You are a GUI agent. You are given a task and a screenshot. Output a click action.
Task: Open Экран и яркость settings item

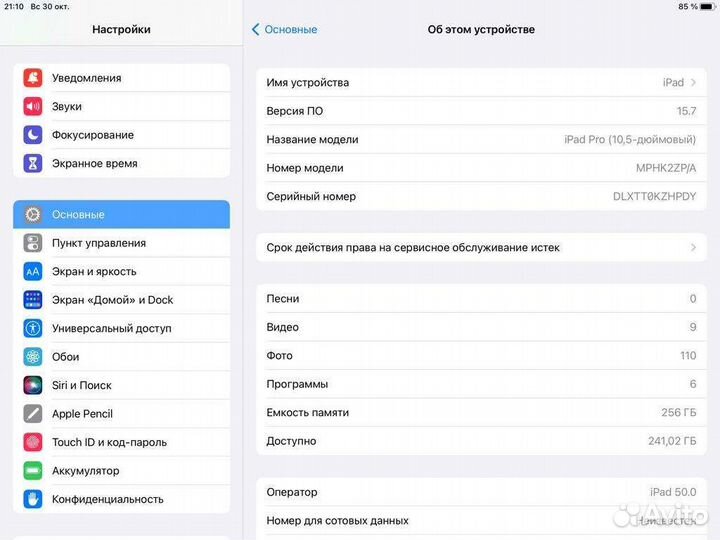(94, 271)
